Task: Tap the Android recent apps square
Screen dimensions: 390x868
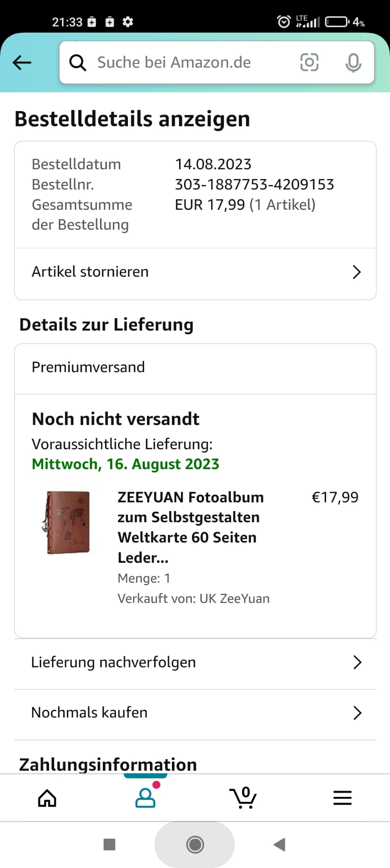Action: 110,845
